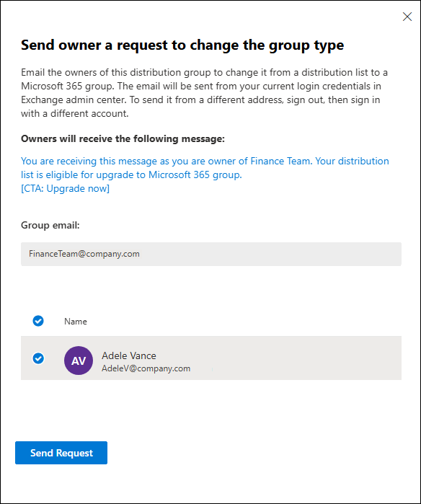This screenshot has width=421, height=504.
Task: Click the AdeleV@company.com email address
Action: (x=146, y=368)
